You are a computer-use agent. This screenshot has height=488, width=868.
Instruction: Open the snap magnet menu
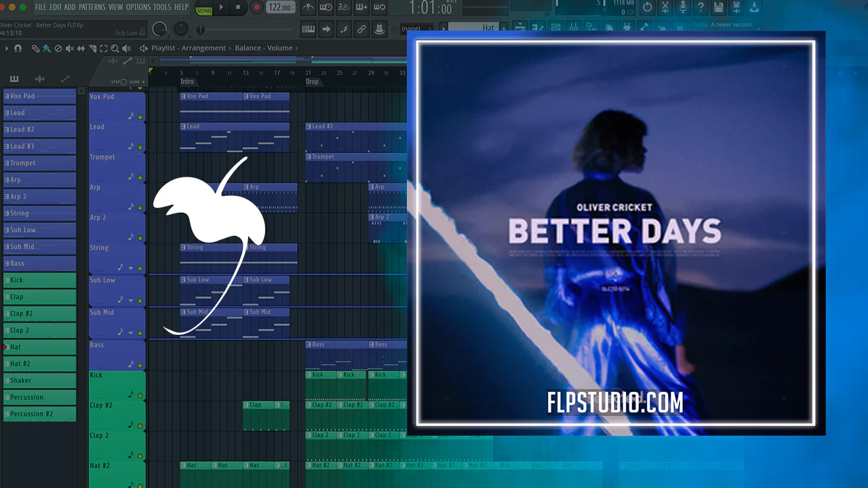point(18,48)
